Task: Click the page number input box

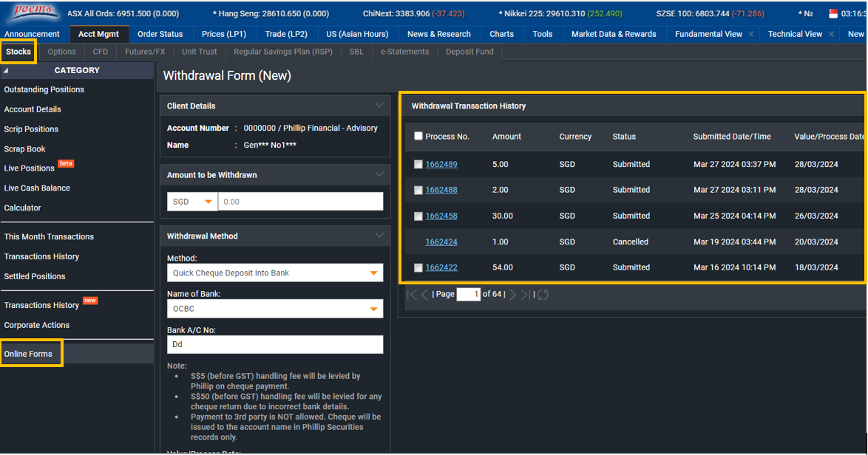Action: click(x=468, y=295)
